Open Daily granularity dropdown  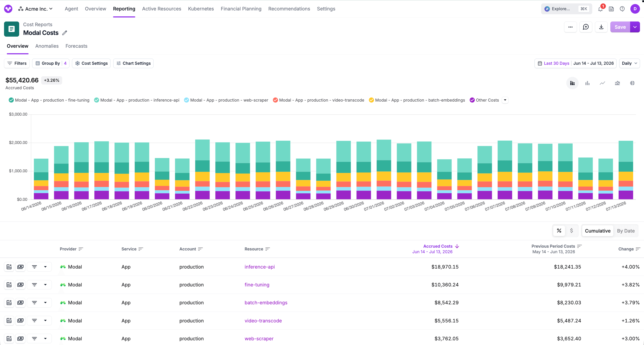click(629, 63)
